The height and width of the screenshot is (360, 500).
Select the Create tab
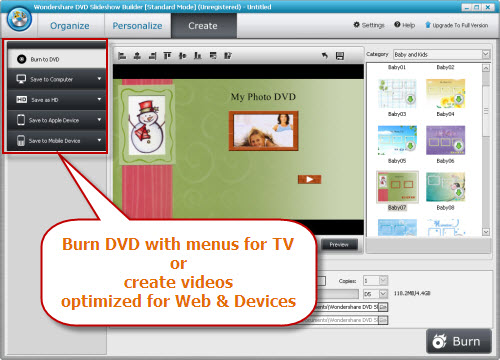click(x=203, y=26)
